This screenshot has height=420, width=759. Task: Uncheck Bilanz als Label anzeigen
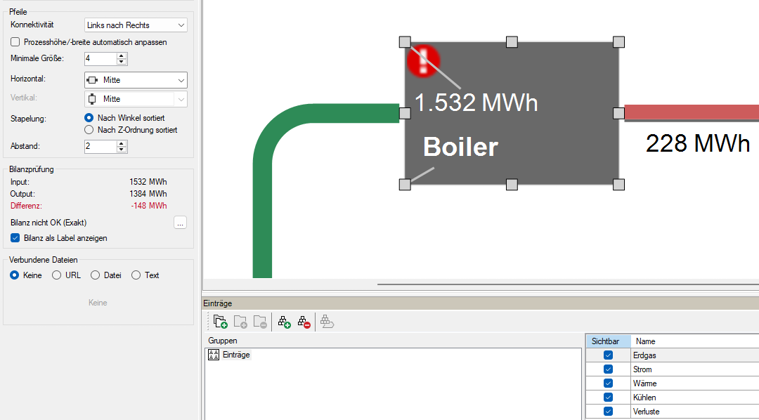pos(15,238)
